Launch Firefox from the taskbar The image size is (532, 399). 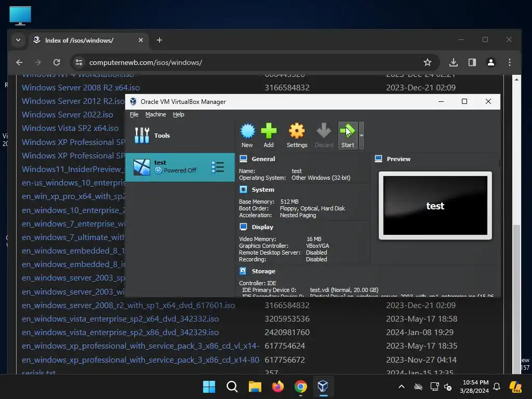coord(278,387)
